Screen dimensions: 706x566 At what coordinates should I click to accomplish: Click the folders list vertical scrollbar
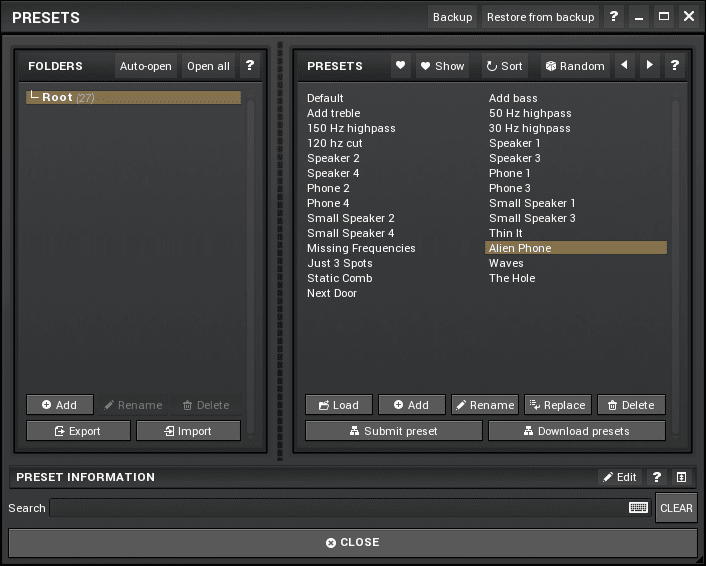[x=250, y=267]
